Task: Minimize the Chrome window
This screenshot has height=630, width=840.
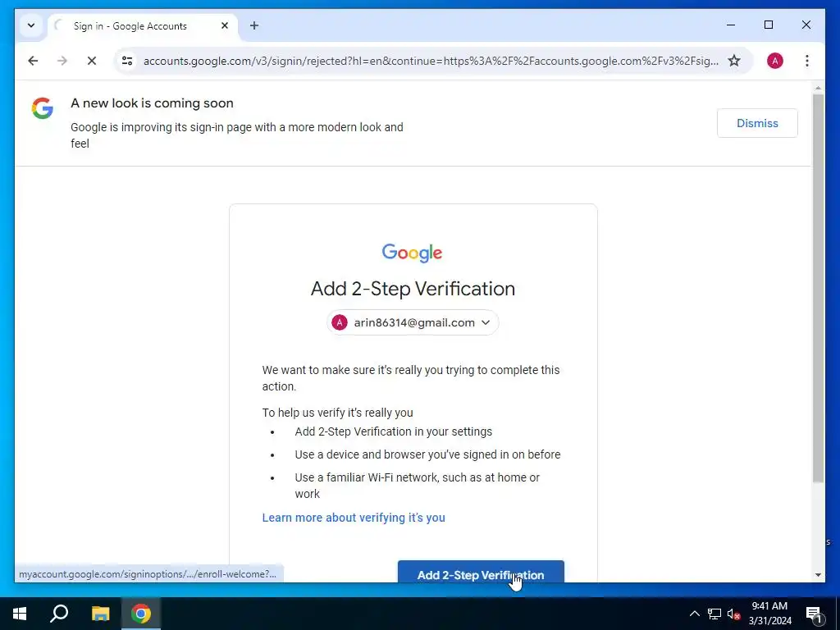Action: click(x=731, y=25)
